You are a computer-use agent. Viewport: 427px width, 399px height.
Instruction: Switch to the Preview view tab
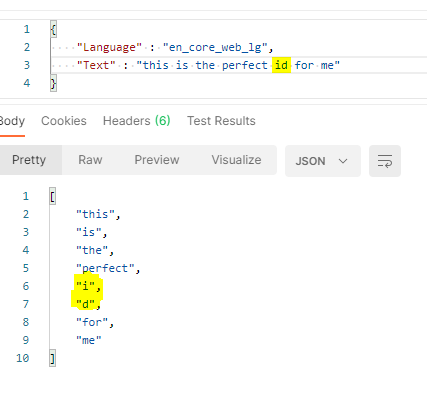[x=157, y=160]
